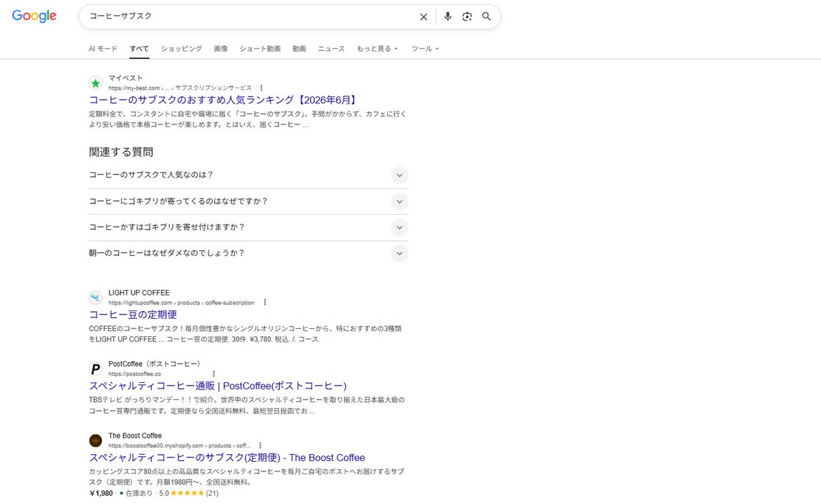The width and height of the screenshot is (821, 504).
Task: Switch to ニュース tab
Action: [x=331, y=49]
